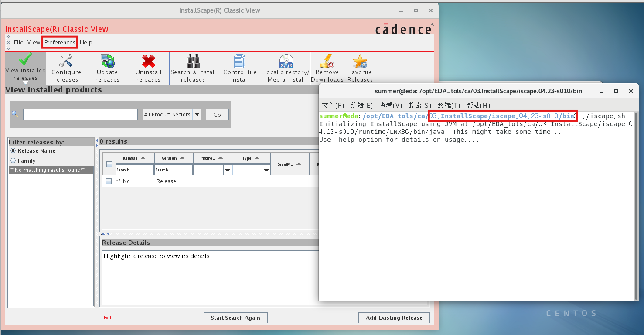644x335 pixels.
Task: Open the Type column filter dropdown
Action: pos(266,170)
